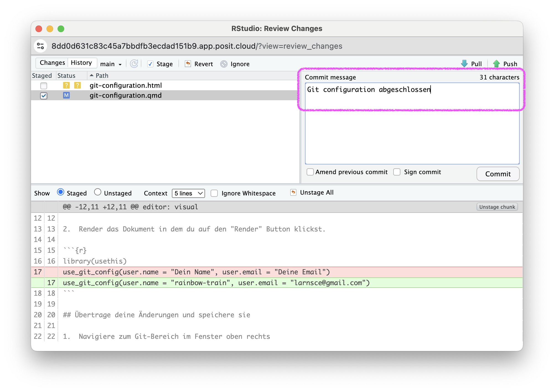554x392 pixels.
Task: Click the Revert arrow icon
Action: pyautogui.click(x=188, y=64)
